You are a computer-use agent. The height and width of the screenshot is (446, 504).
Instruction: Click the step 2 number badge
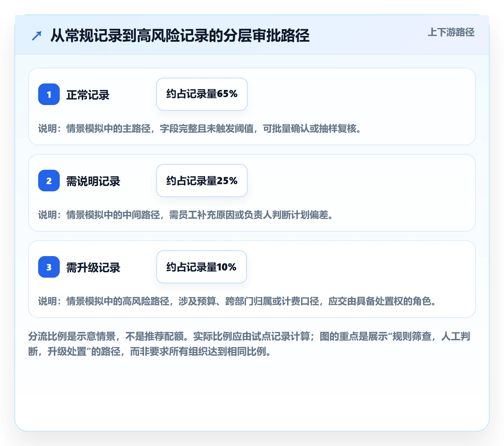tap(49, 181)
